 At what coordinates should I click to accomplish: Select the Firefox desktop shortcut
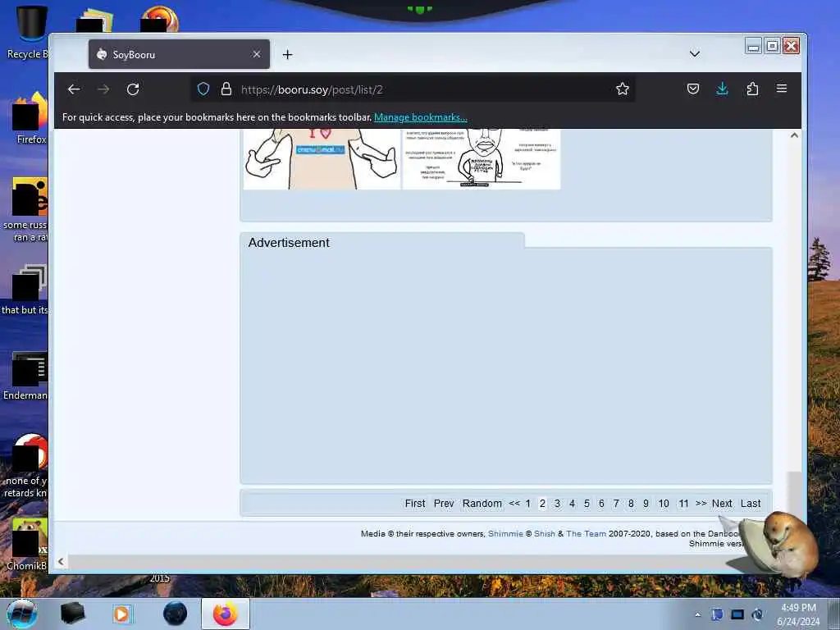tap(30, 119)
